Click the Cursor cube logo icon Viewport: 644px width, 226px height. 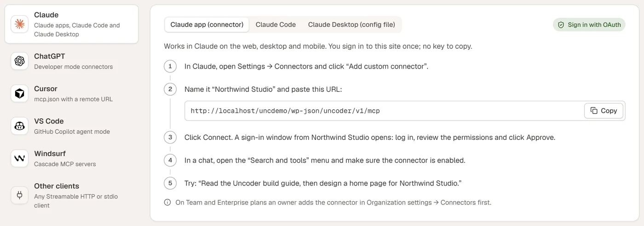coord(19,93)
